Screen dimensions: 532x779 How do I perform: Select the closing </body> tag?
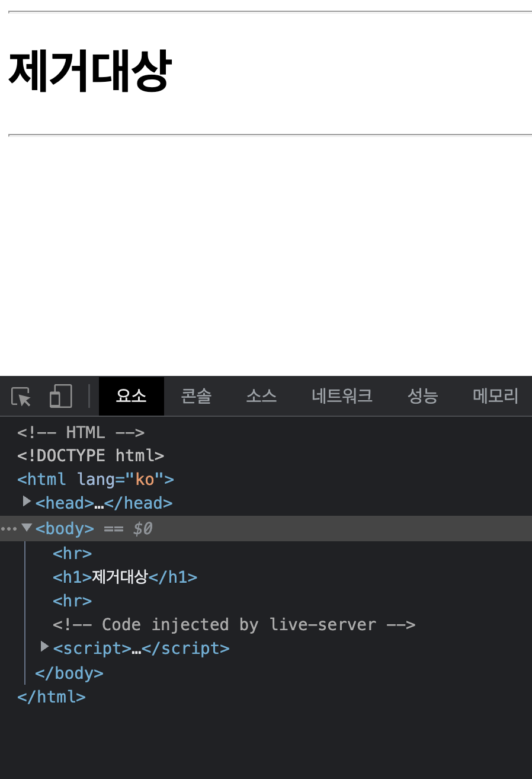click(69, 673)
